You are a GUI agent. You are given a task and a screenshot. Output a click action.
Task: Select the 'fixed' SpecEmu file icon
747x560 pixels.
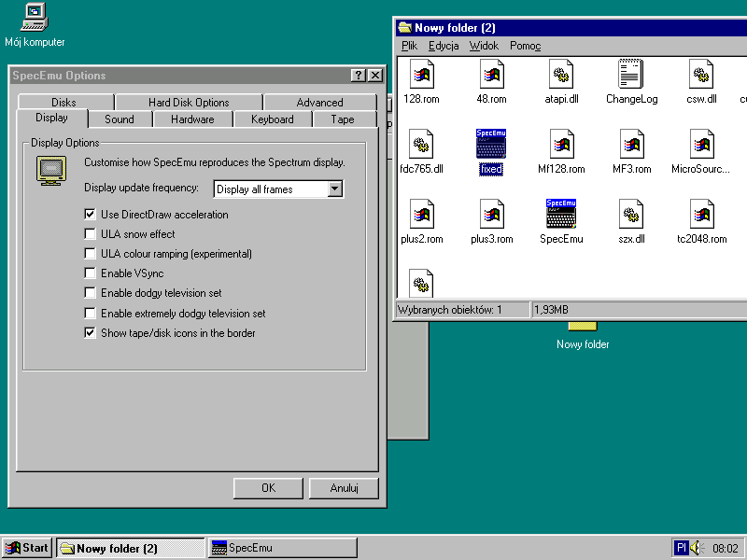click(x=491, y=144)
